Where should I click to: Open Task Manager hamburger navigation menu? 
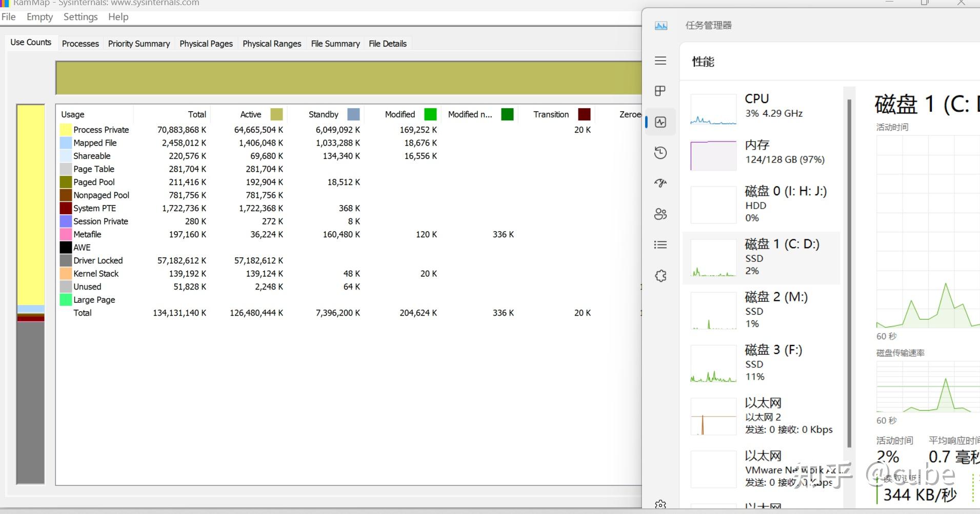[x=661, y=60]
